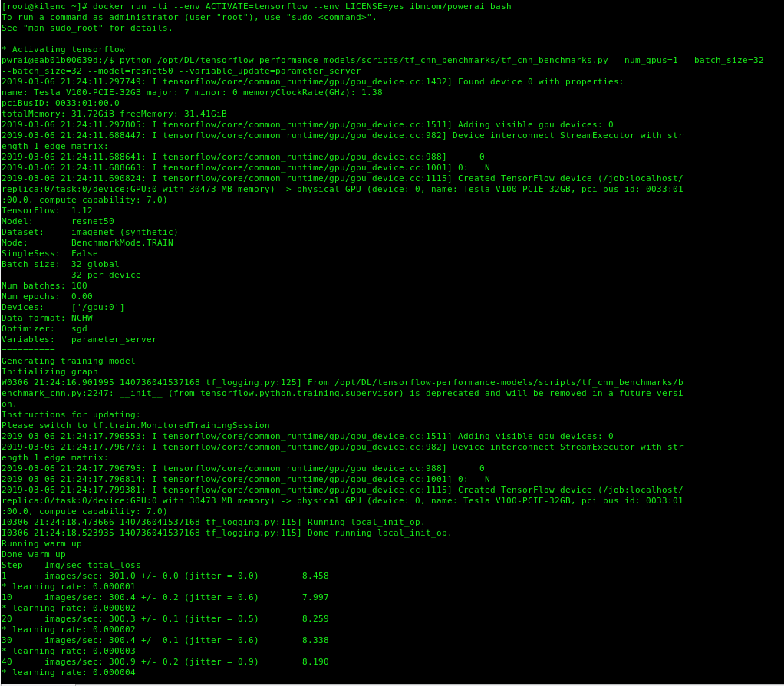Click 'See "man sudo_root" for details.' line
Image resolution: width=784 pixels, height=686 pixels.
[x=87, y=28]
